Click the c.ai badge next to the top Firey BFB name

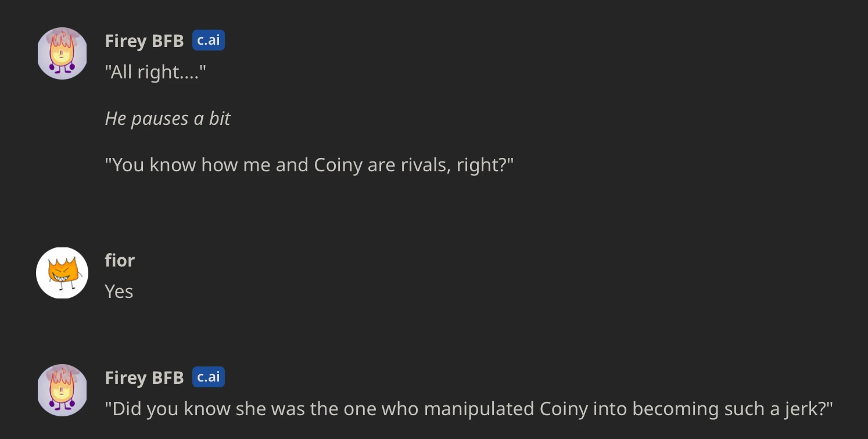(x=208, y=40)
